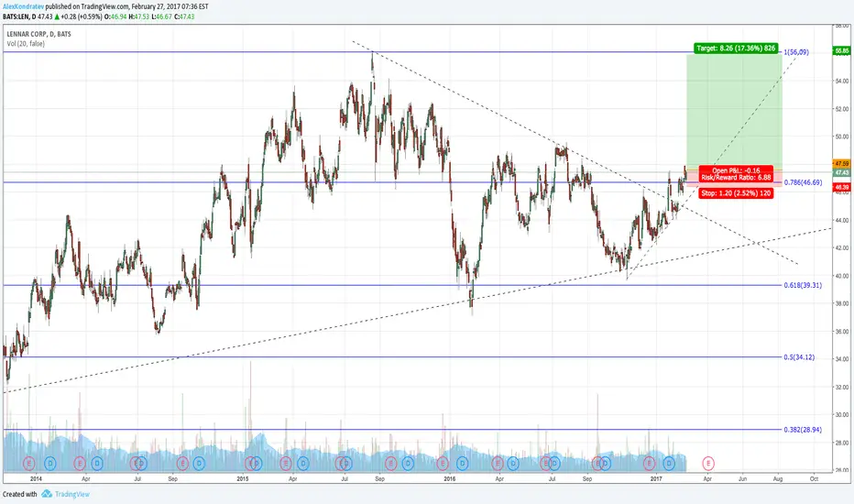The height and width of the screenshot is (504, 854).
Task: Select the 0.618(39.31) Fibonacci level label
Action: point(804,286)
